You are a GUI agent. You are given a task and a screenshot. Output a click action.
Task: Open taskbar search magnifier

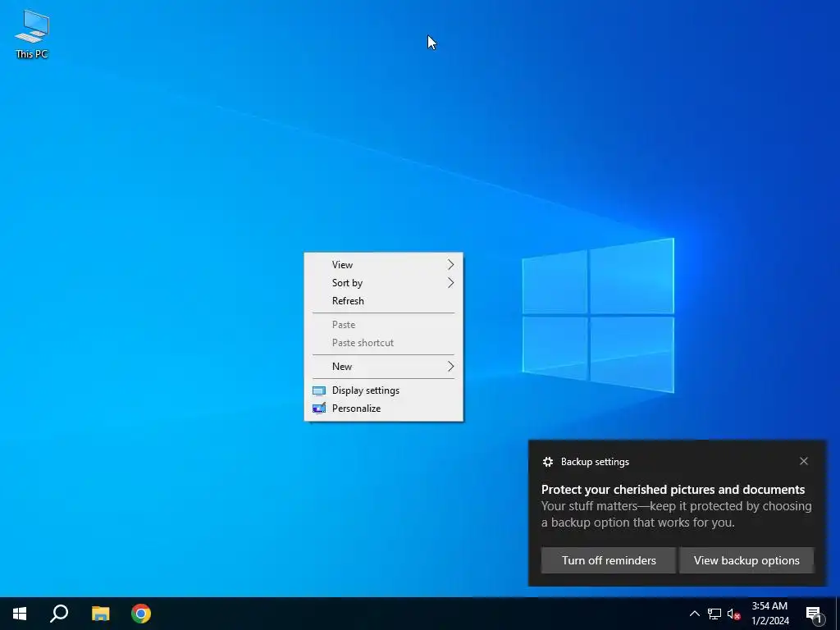pos(59,614)
